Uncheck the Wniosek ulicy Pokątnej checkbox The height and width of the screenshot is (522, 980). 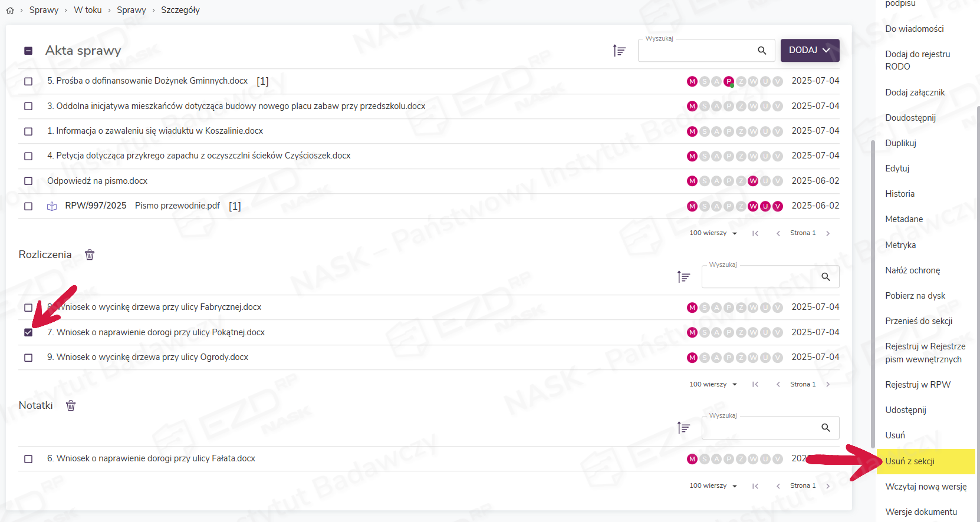(x=28, y=332)
